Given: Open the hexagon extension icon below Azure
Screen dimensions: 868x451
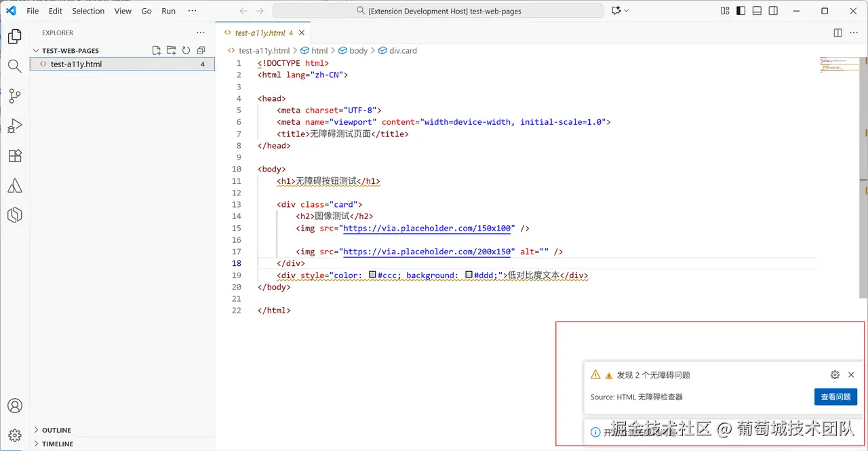Looking at the screenshot, I should pos(14,215).
